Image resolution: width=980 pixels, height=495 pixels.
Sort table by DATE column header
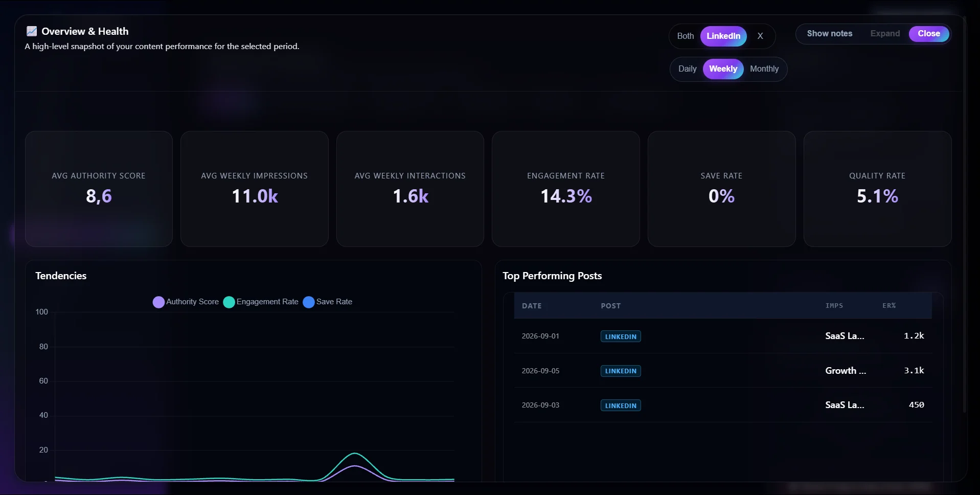coord(532,306)
